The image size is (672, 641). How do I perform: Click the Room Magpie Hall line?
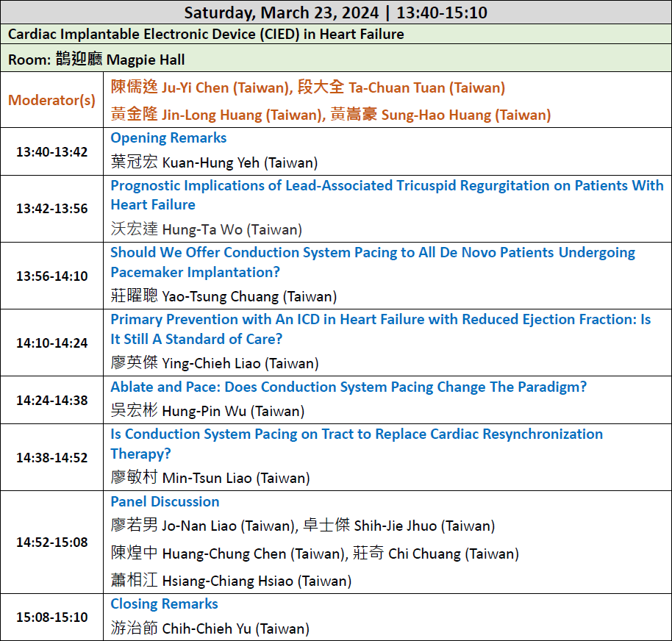click(96, 59)
